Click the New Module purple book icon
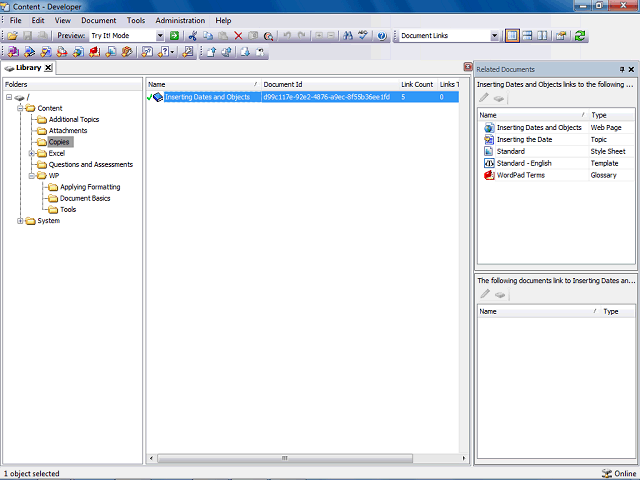 pos(13,52)
